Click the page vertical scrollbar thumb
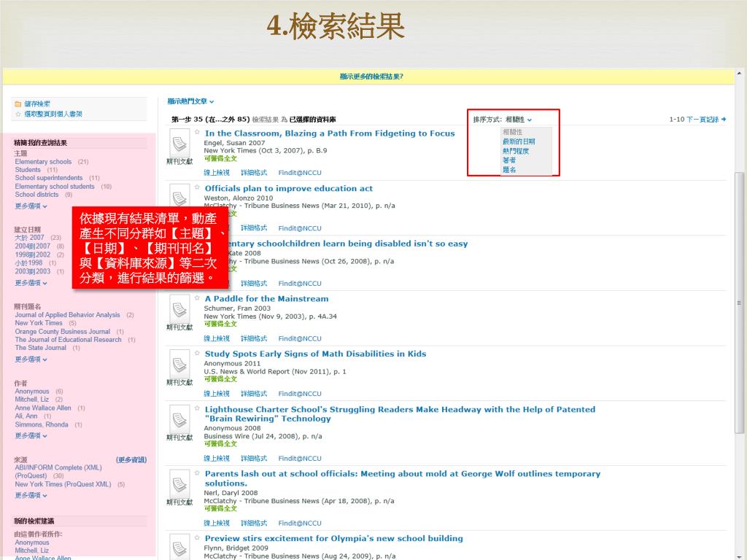747x560 pixels. coord(740,292)
